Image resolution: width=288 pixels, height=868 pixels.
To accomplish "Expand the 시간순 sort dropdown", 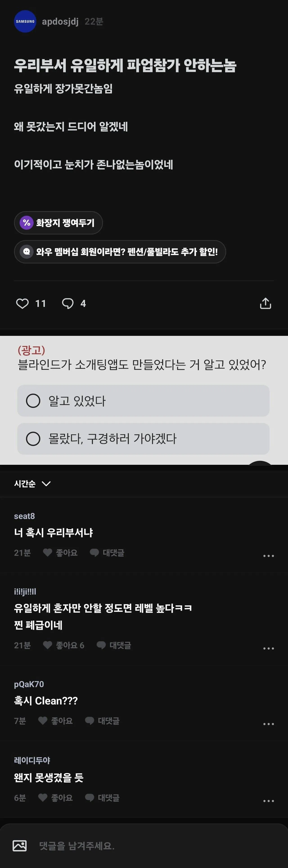I will 32,484.
